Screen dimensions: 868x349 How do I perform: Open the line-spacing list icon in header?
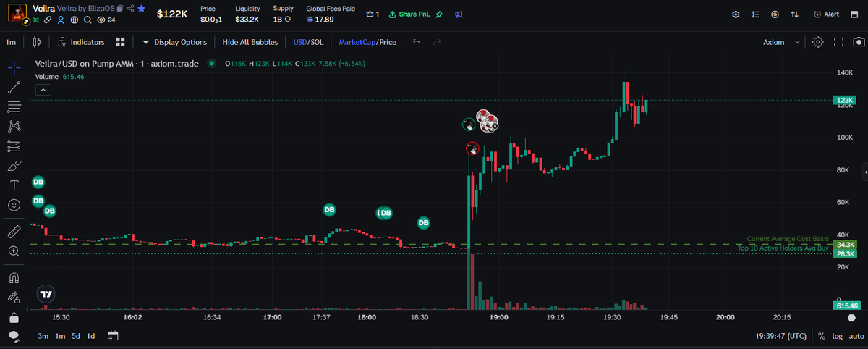[x=756, y=14]
